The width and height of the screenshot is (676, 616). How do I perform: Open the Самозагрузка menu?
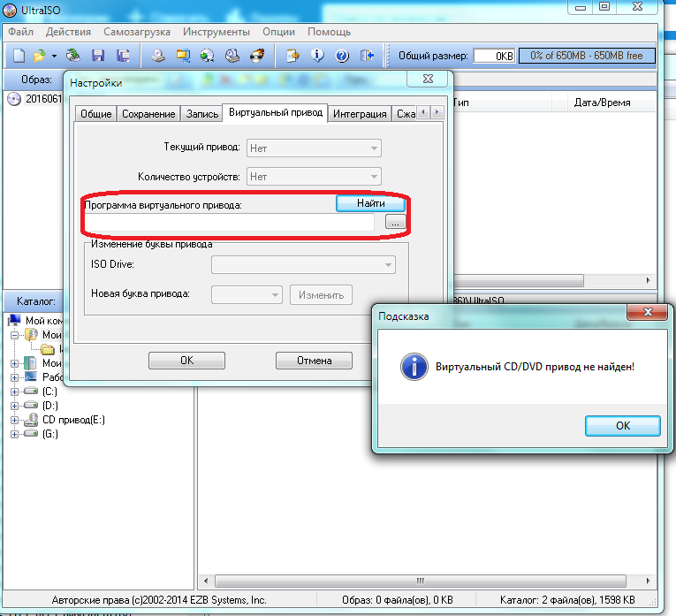click(137, 32)
